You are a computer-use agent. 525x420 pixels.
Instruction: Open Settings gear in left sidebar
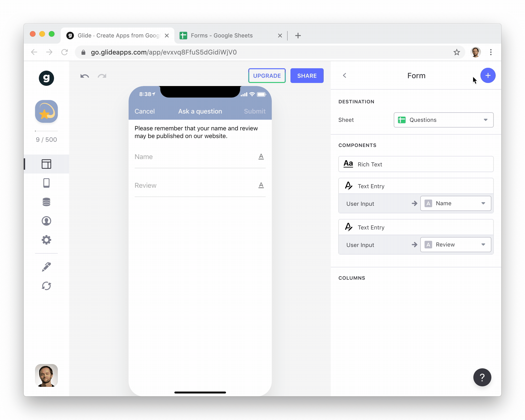click(46, 240)
